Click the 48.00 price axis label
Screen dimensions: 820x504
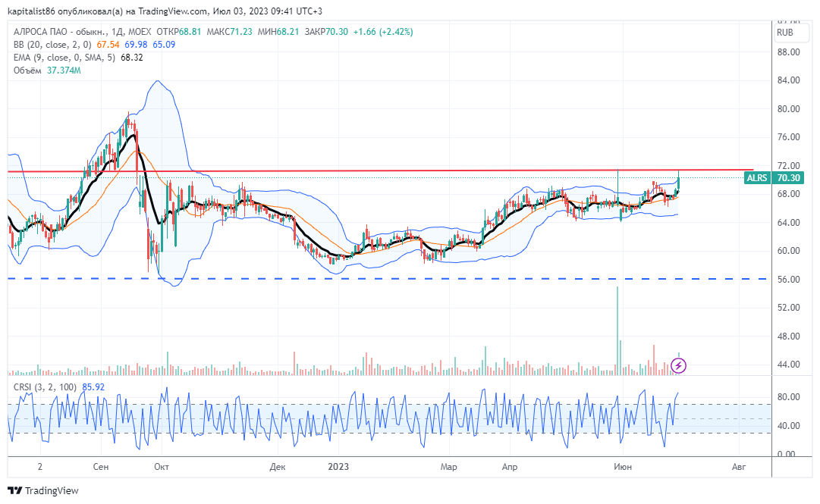788,337
